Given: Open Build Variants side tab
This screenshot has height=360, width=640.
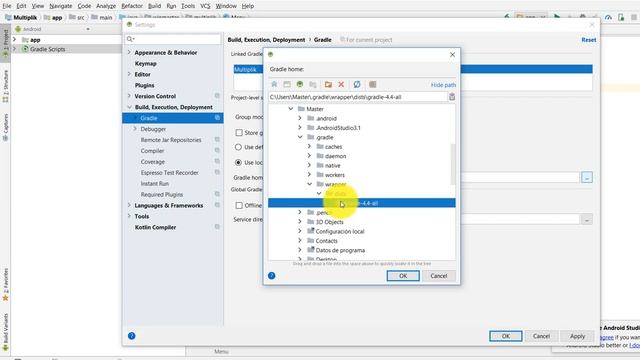Looking at the screenshot, I should tap(5, 331).
